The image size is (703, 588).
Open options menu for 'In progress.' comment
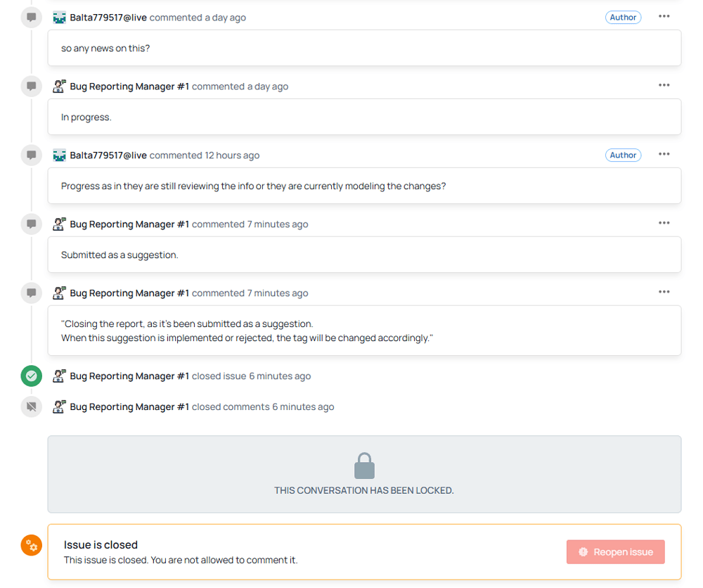[x=664, y=85]
